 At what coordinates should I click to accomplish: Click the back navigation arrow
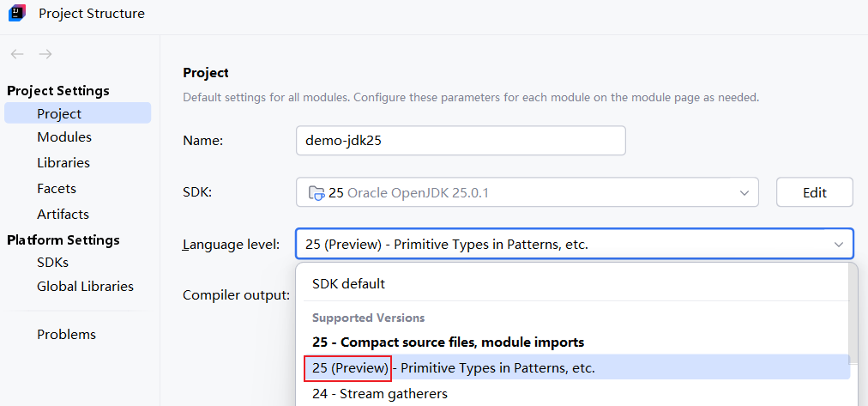point(17,54)
